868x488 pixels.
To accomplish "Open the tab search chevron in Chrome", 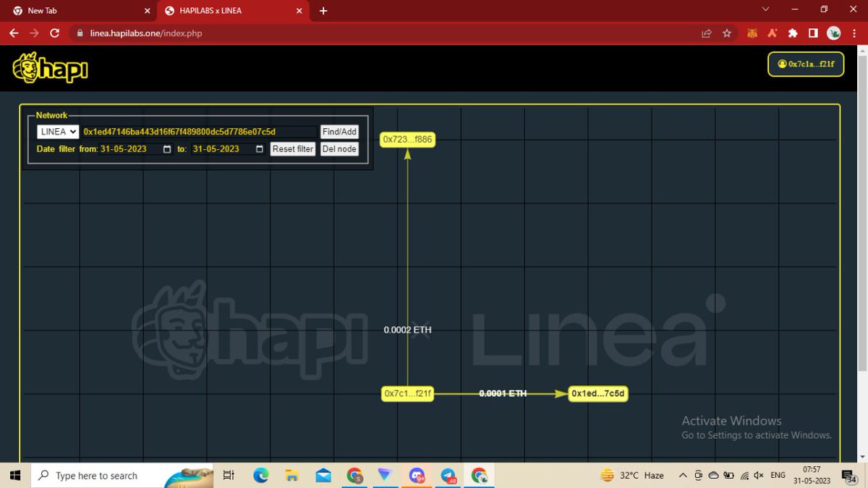I will (766, 9).
